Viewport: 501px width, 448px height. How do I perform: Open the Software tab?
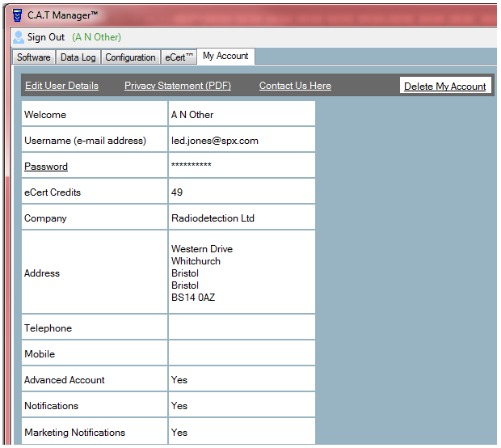(x=34, y=57)
